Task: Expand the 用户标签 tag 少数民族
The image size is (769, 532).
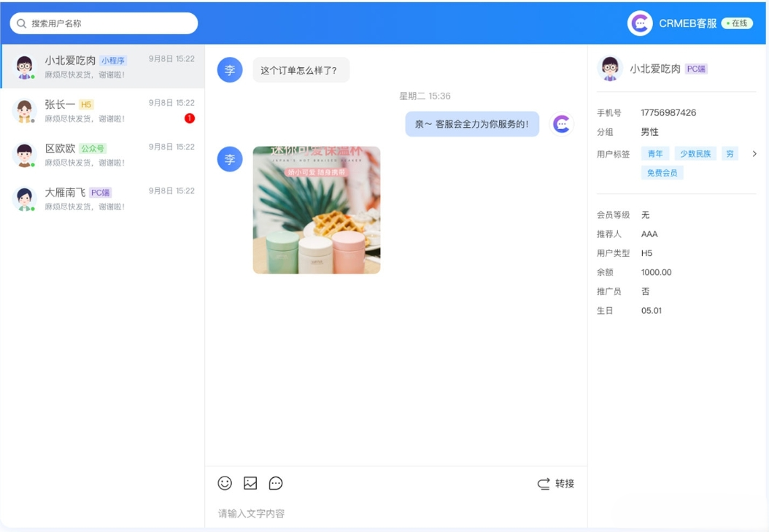Action: tap(695, 153)
